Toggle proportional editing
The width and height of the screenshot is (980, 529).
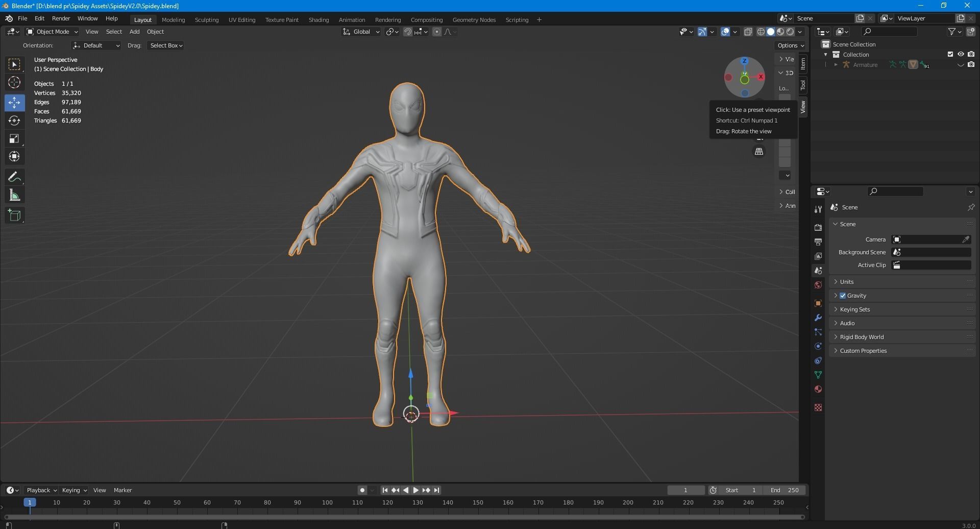437,32
